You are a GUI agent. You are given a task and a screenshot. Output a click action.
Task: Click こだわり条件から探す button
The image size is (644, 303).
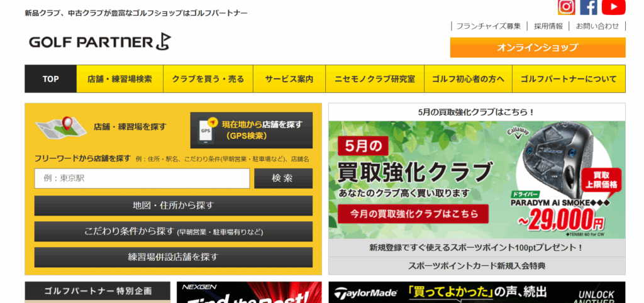coord(174,231)
